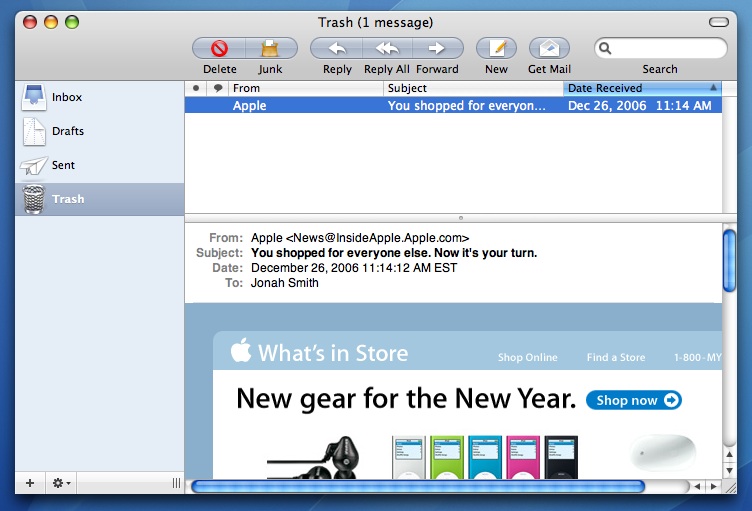Sort by read status dot column
Viewport: 752px width, 511px height.
(x=196, y=88)
